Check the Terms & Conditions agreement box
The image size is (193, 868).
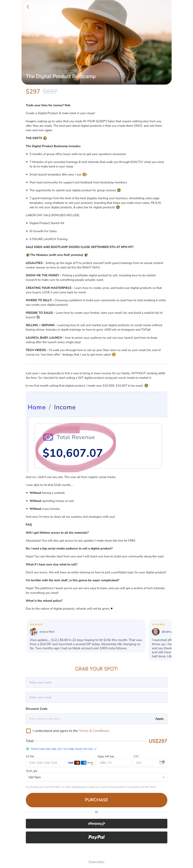coord(28,731)
